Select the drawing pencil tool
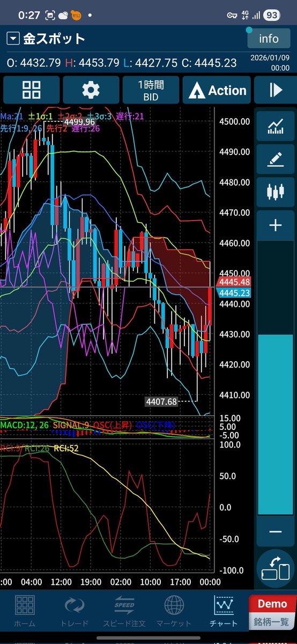The image size is (297, 644). click(x=275, y=159)
